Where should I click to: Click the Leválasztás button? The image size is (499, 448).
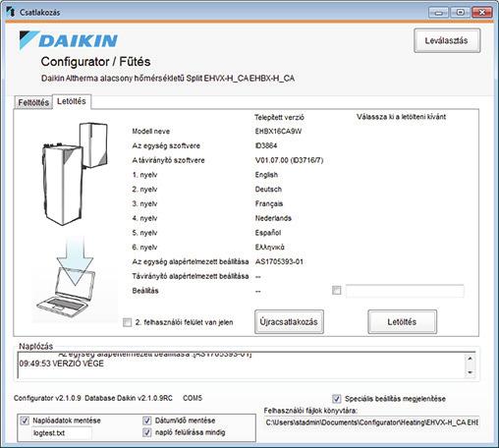[x=447, y=40]
